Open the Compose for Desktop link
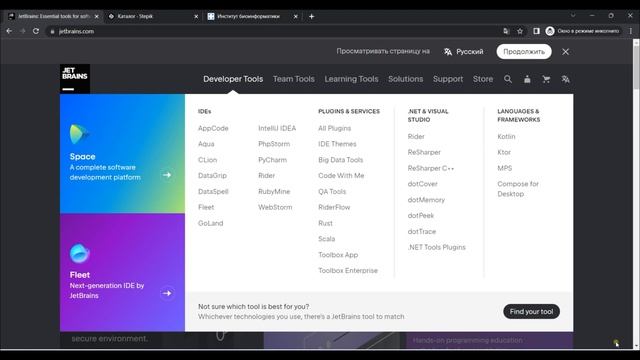 [x=518, y=189]
